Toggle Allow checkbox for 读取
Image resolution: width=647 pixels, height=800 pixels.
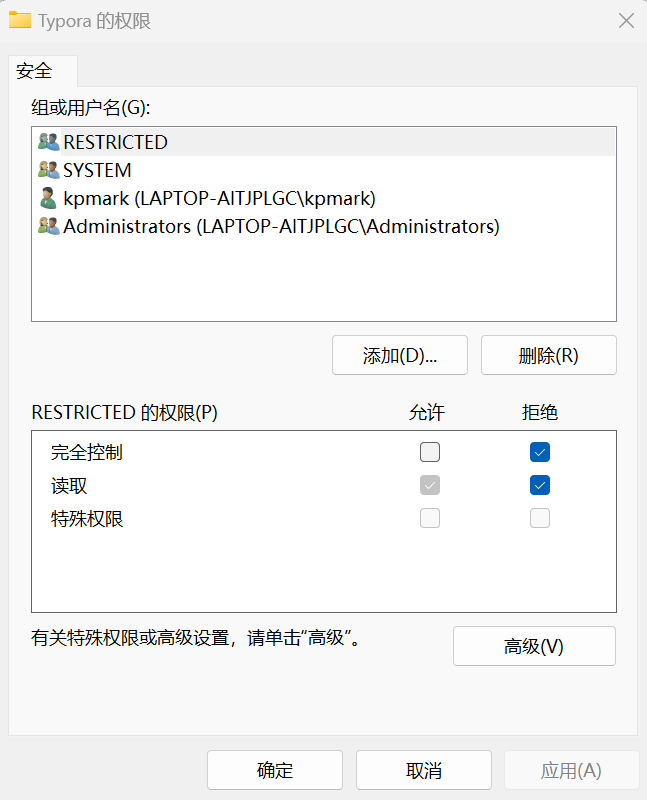click(430, 485)
